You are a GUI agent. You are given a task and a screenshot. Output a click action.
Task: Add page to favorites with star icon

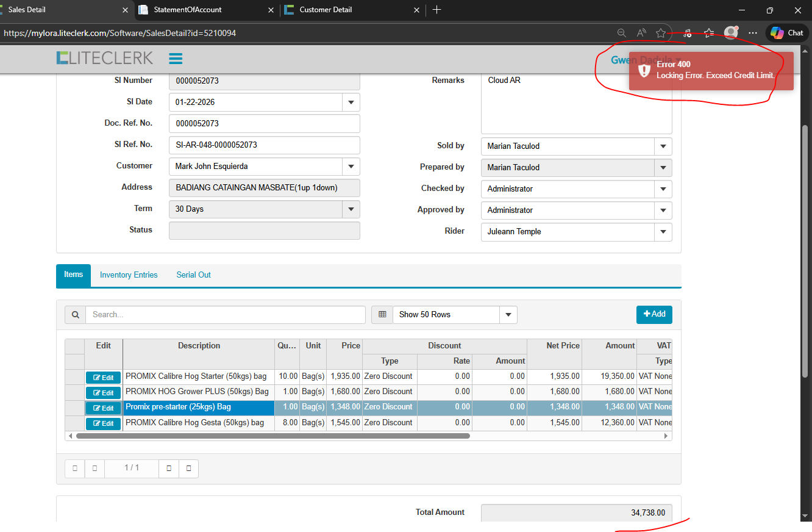[661, 33]
